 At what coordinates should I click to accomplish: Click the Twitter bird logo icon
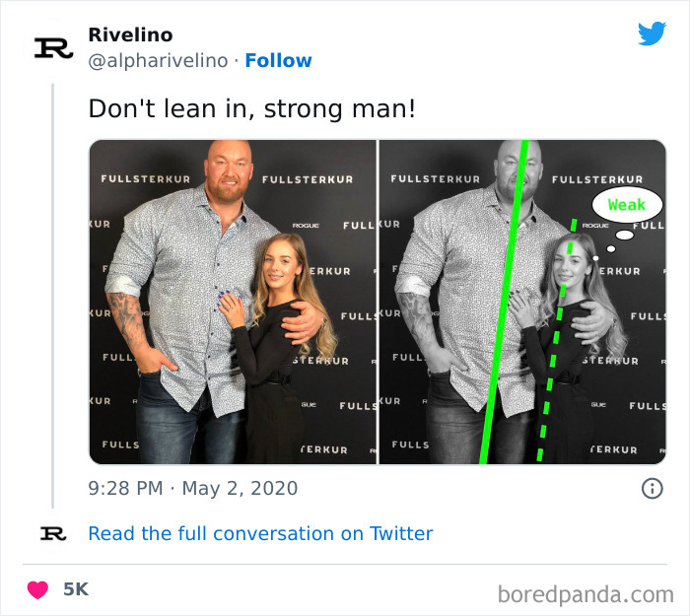click(x=652, y=34)
